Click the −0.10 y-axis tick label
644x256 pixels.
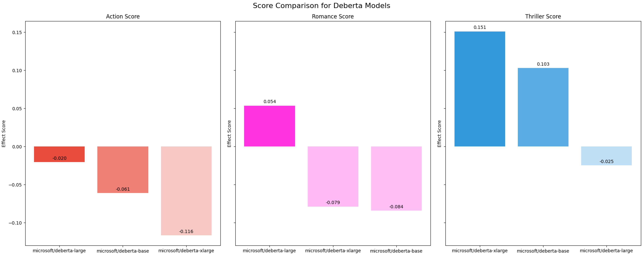(x=15, y=223)
